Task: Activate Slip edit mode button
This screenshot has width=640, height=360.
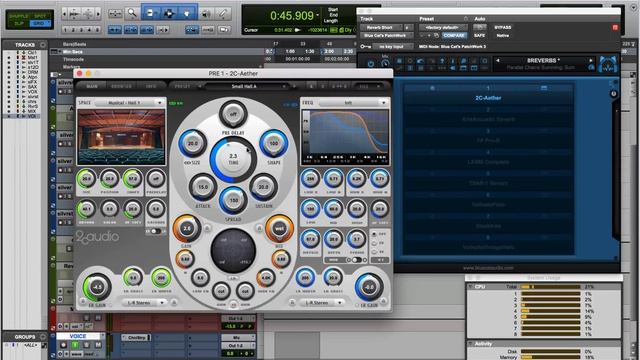Action: coord(18,24)
